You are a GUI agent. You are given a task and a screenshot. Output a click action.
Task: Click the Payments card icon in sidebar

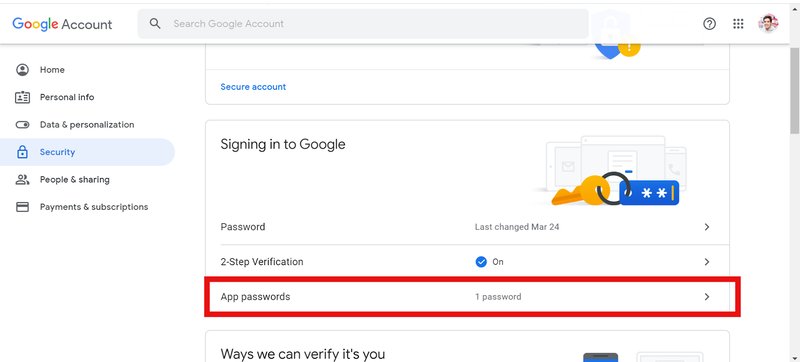point(22,207)
